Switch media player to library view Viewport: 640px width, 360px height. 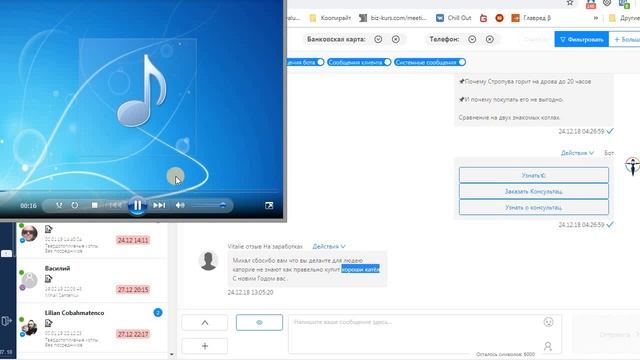pos(269,205)
